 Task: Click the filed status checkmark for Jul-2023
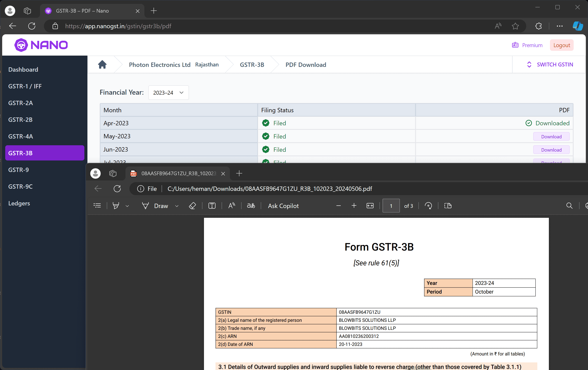(265, 162)
